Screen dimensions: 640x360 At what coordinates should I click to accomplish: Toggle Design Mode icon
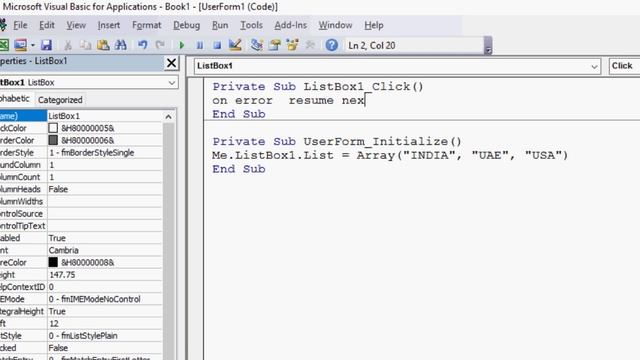tap(235, 45)
